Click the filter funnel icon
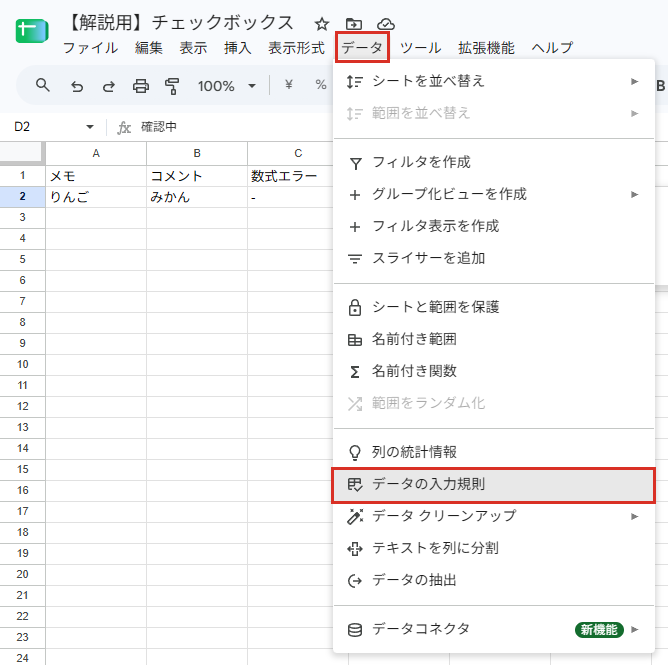This screenshot has width=668, height=665. (x=355, y=163)
